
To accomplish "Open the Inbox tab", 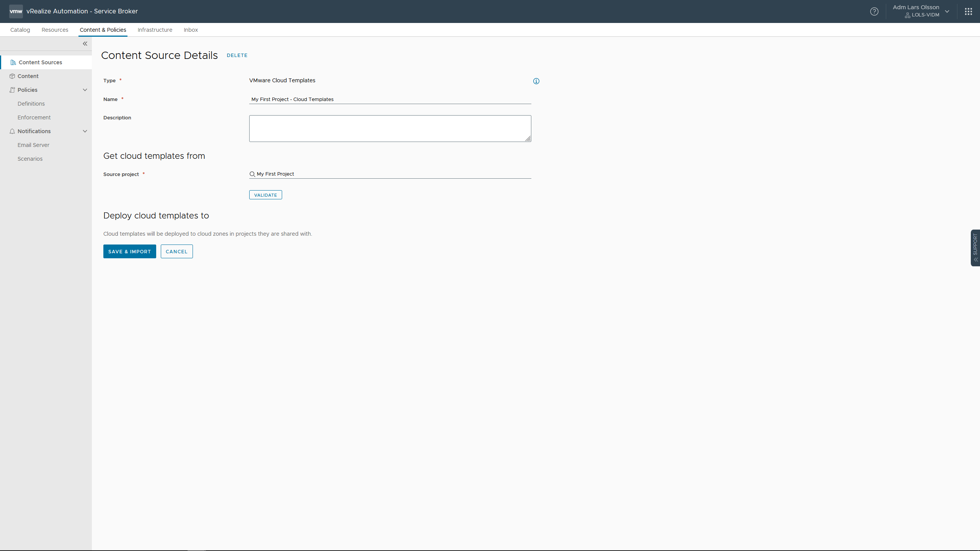I will click(x=191, y=30).
